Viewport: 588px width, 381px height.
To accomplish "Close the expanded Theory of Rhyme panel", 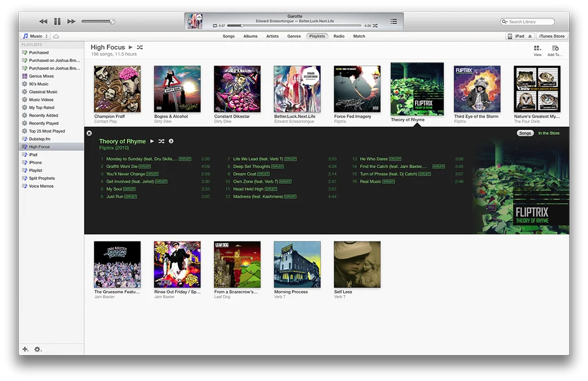I will coord(89,133).
